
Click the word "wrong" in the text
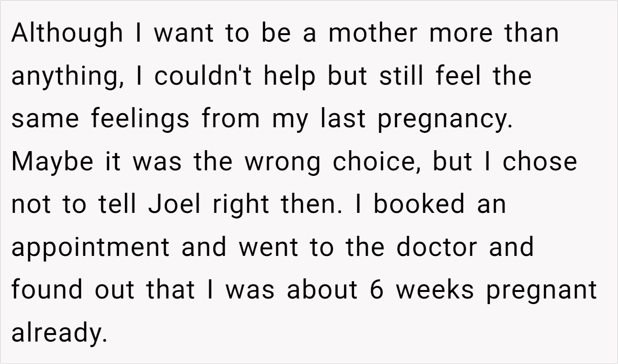[x=282, y=161]
